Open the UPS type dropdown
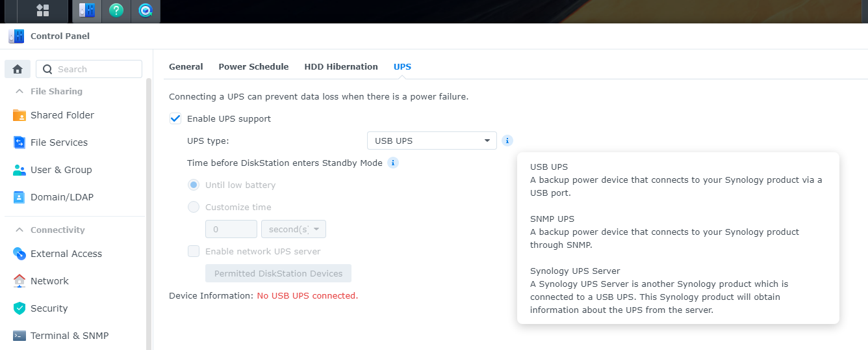The height and width of the screenshot is (350, 868). 431,141
